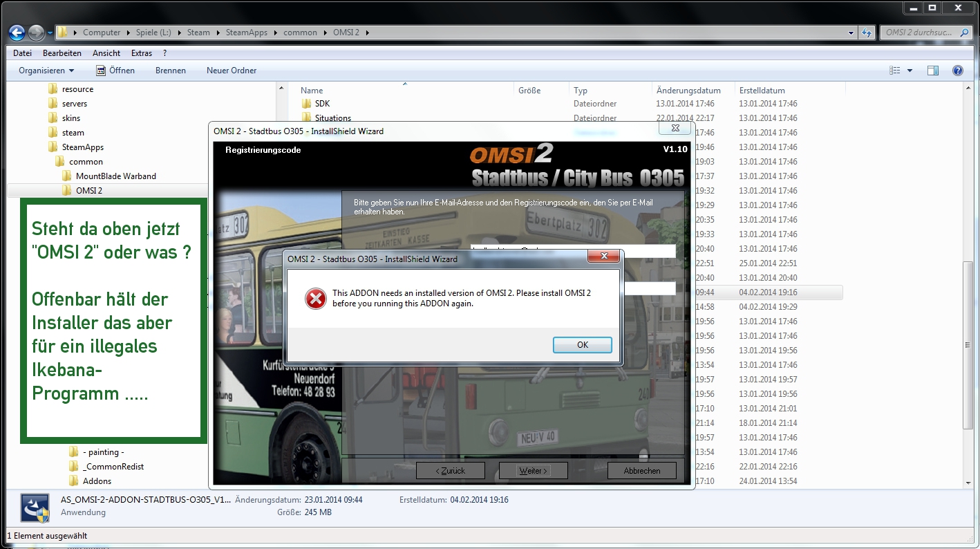
Task: Click Neuer Ordner in the toolbar
Action: tap(232, 71)
